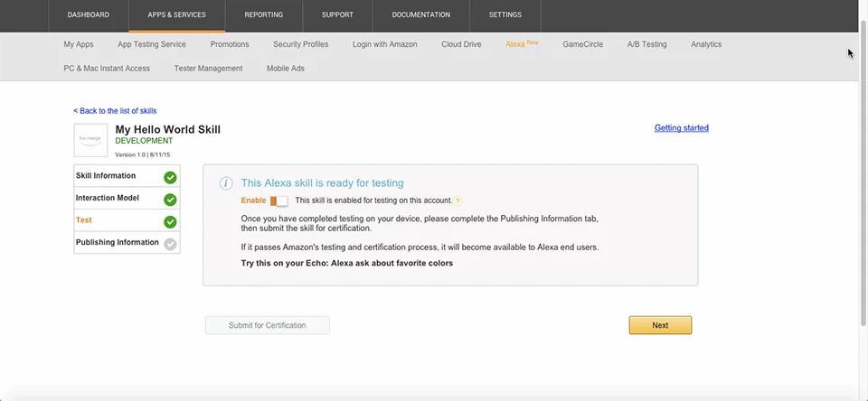Click the Publishing Information gray checkmark
The image size is (868, 401).
pyautogui.click(x=170, y=244)
